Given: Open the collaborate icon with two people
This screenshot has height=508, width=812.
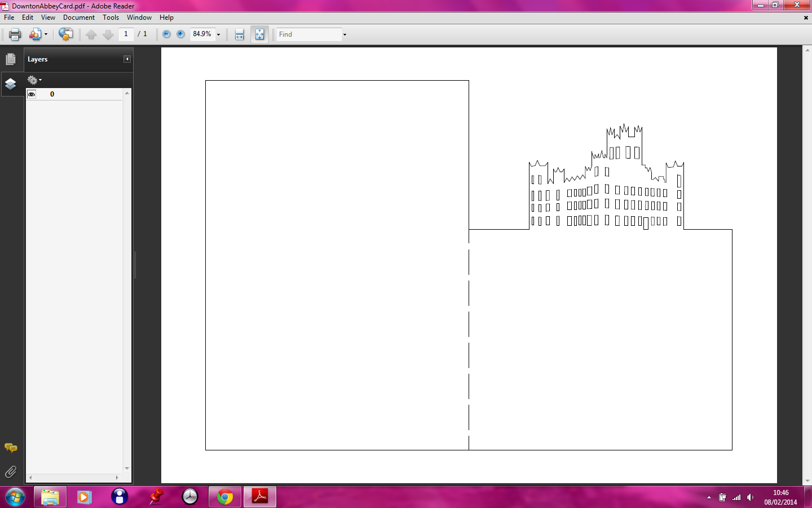Looking at the screenshot, I should point(36,34).
